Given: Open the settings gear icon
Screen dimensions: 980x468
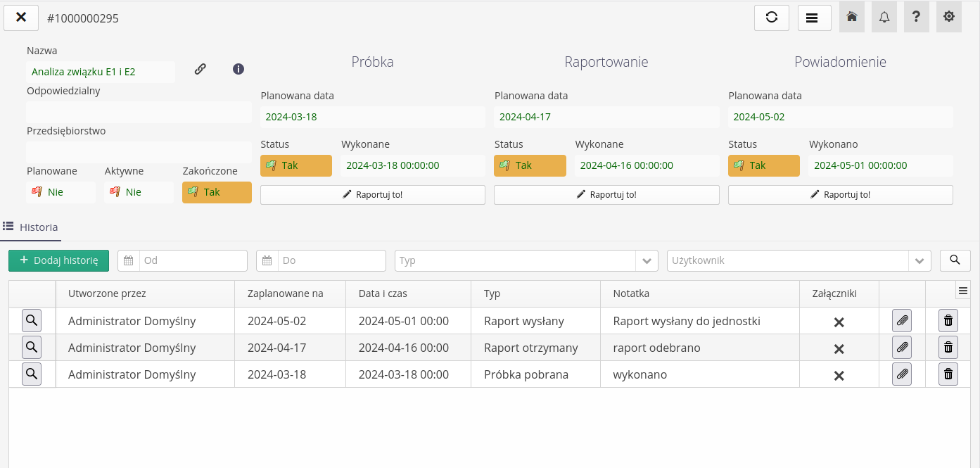Looking at the screenshot, I should (x=949, y=18).
